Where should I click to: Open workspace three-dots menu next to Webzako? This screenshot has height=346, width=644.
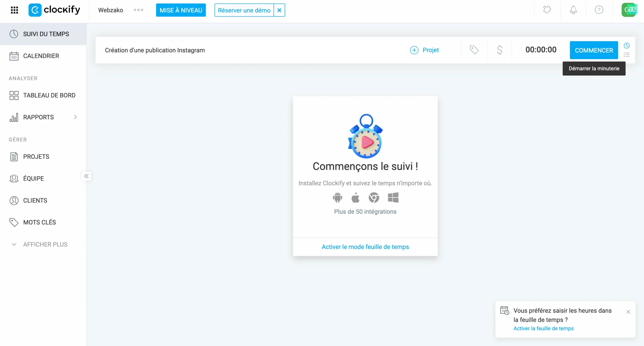coord(138,10)
